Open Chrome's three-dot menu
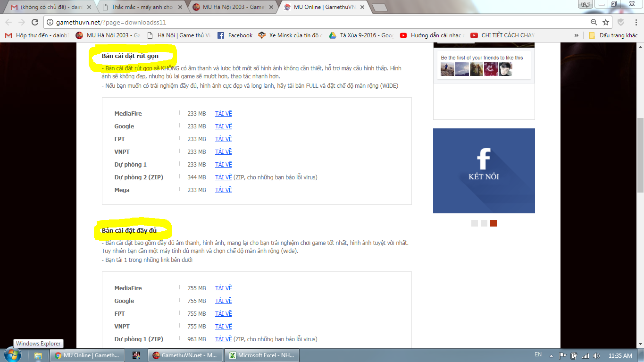 tap(635, 22)
